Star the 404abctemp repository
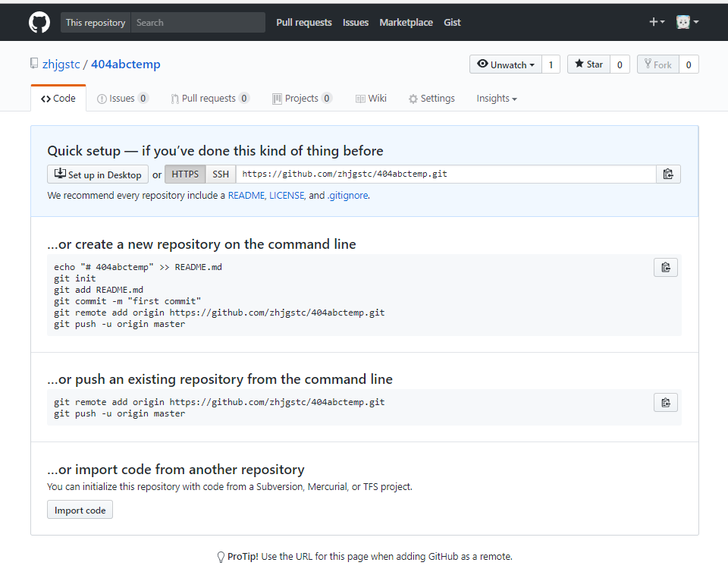728x575 pixels. [x=588, y=64]
